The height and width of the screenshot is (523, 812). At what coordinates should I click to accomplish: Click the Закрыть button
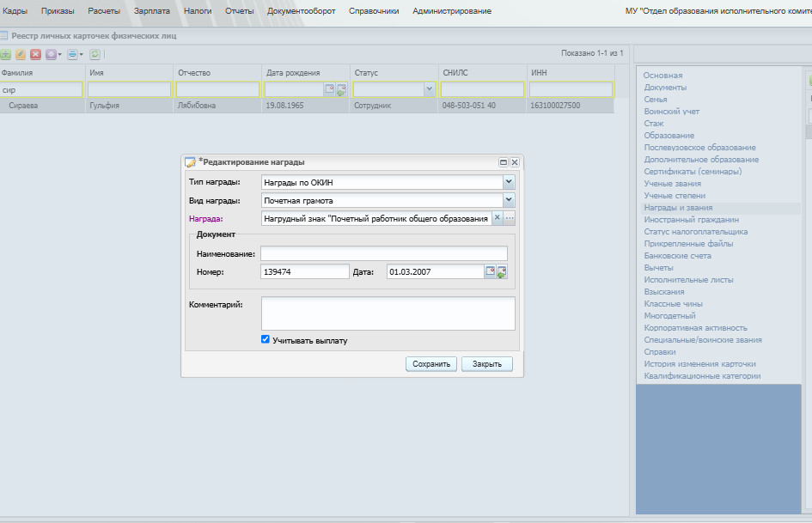pyautogui.click(x=487, y=364)
